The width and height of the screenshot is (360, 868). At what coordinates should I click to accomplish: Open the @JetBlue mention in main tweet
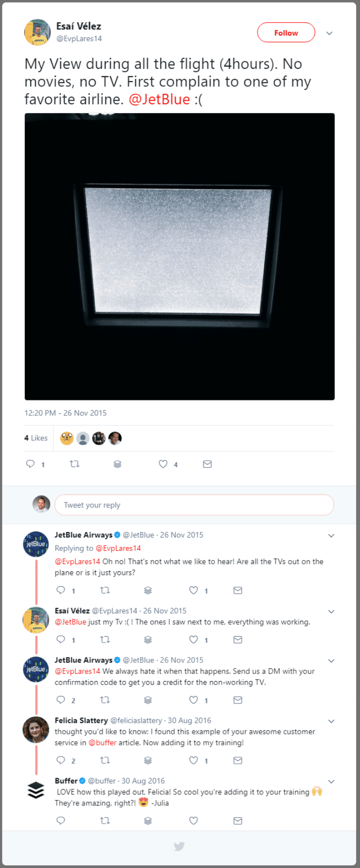[159, 99]
